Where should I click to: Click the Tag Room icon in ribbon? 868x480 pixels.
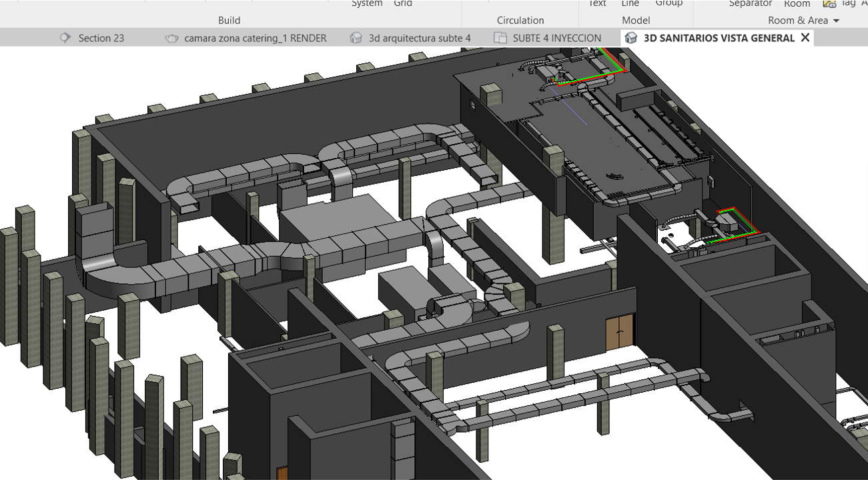[x=829, y=3]
